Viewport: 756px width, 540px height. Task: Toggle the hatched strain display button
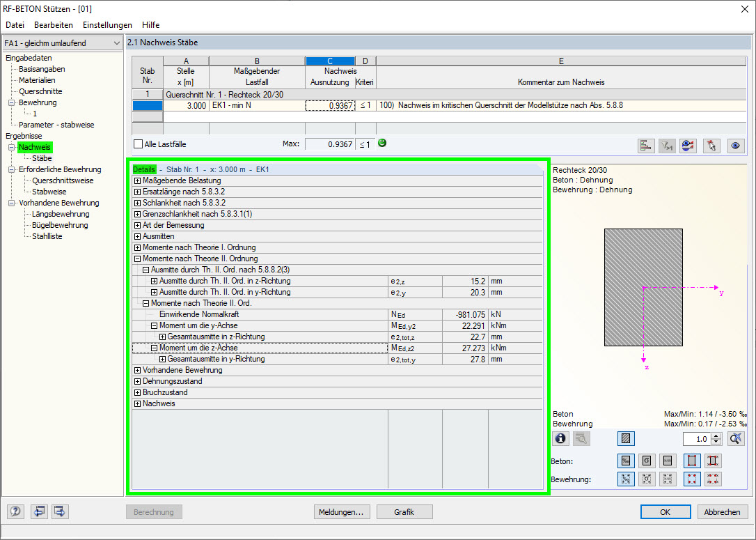click(x=626, y=438)
